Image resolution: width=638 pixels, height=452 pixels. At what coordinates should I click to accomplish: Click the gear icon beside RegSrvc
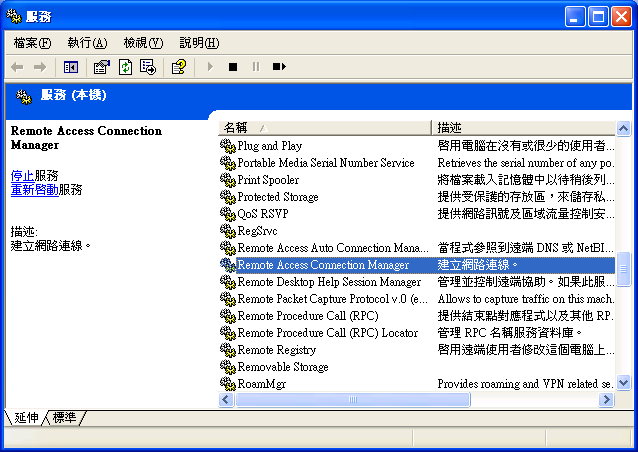[228, 231]
